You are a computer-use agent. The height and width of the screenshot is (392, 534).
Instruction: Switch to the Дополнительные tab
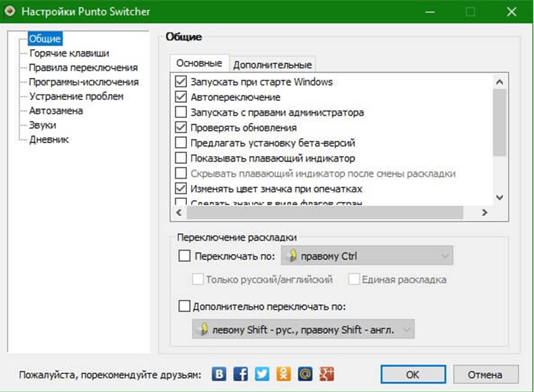(273, 65)
